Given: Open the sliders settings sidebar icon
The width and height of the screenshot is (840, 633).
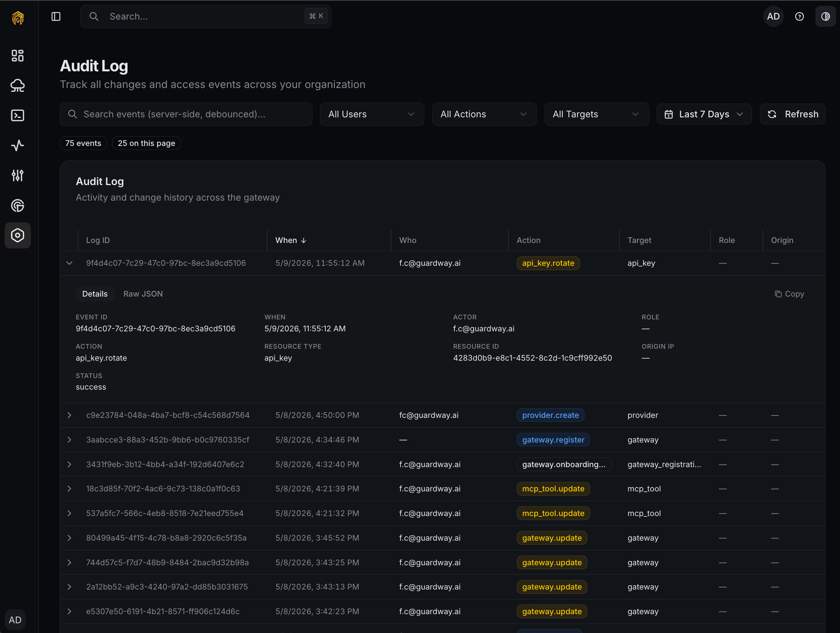Looking at the screenshot, I should pyautogui.click(x=17, y=175).
